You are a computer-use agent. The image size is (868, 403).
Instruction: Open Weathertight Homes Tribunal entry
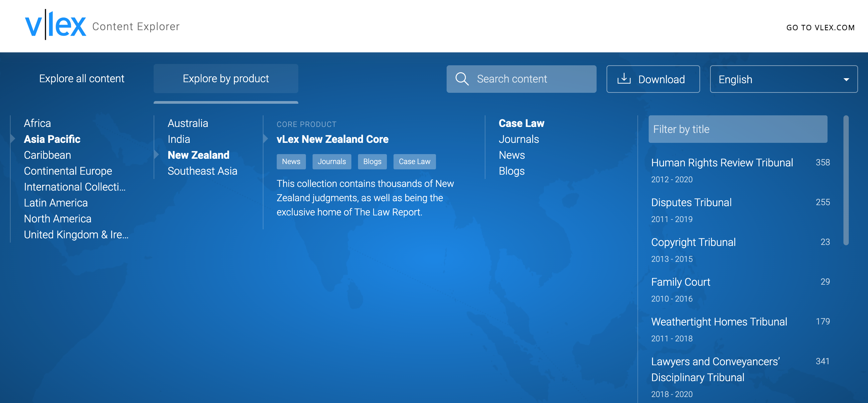(719, 321)
